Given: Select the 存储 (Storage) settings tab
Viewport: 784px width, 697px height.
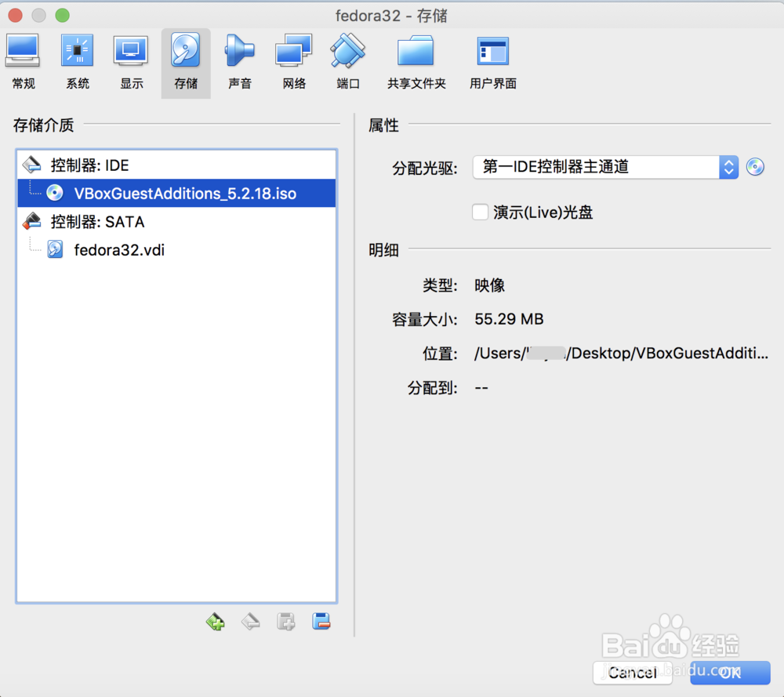Looking at the screenshot, I should coord(186,63).
